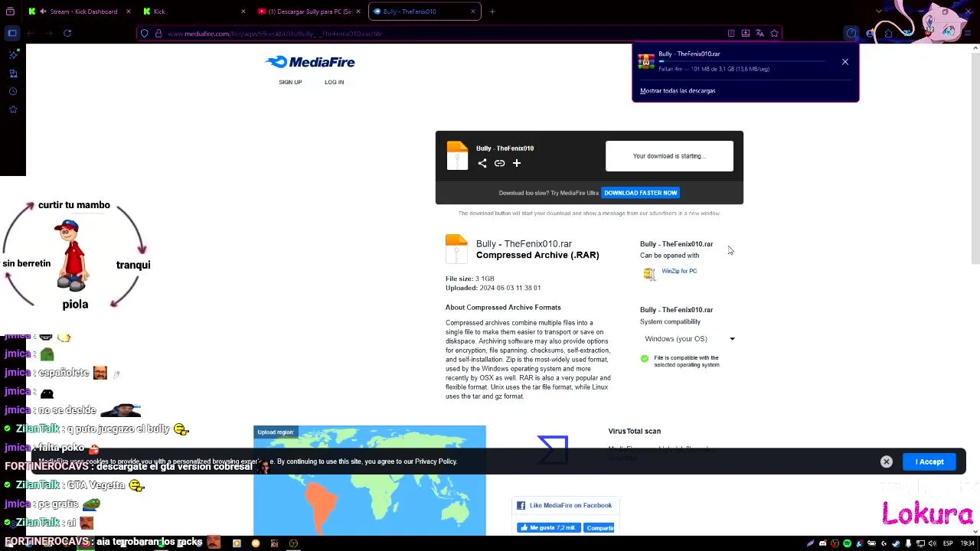The height and width of the screenshot is (551, 980).
Task: Switch to Descargar Bully para PC tab
Action: coord(310,11)
